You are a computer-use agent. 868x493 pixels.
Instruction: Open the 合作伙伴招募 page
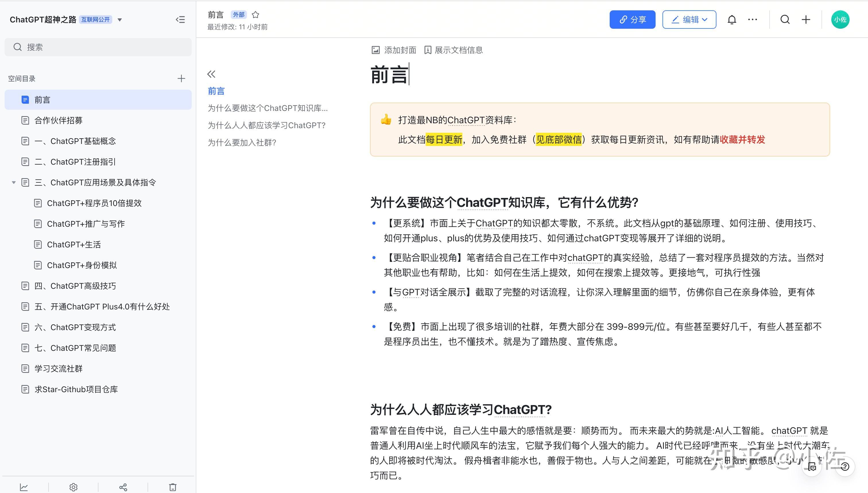pos(59,121)
